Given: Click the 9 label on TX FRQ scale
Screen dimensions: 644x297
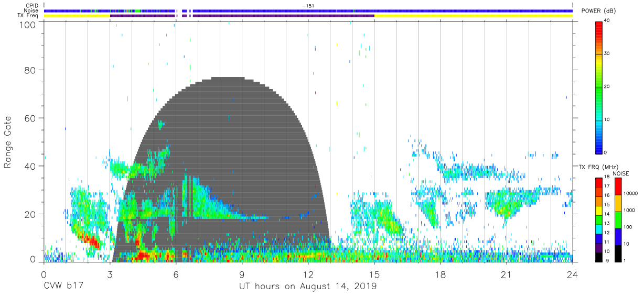Looking at the screenshot, I should (607, 260).
